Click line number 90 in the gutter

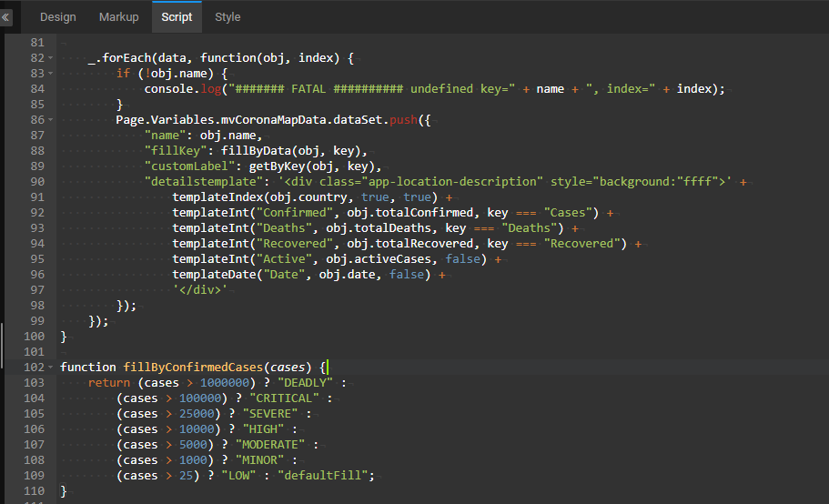tap(36, 182)
